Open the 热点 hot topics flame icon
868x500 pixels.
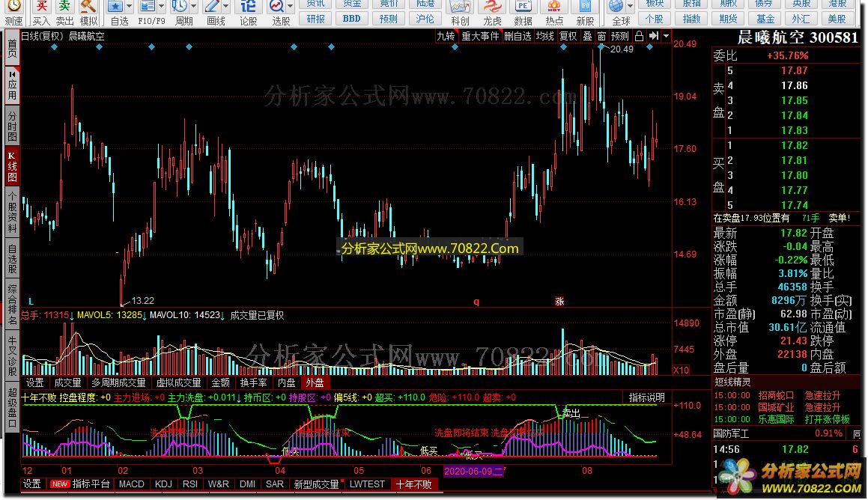coord(554,7)
